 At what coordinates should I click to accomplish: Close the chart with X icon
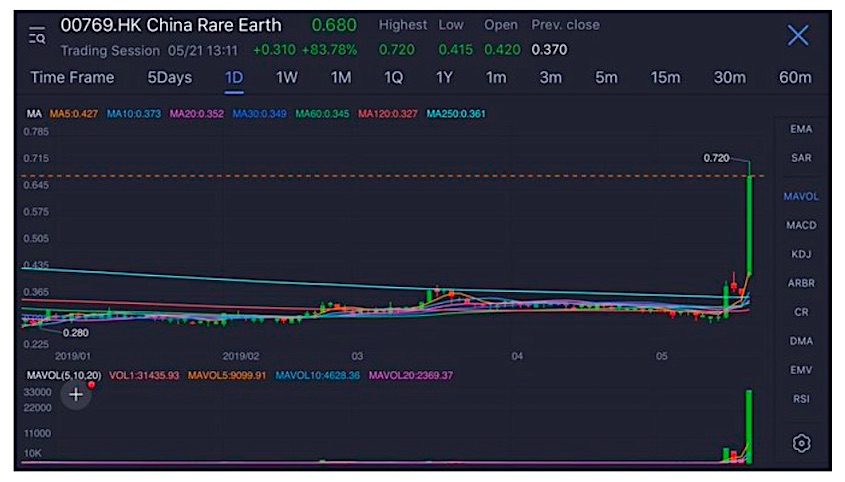(798, 36)
